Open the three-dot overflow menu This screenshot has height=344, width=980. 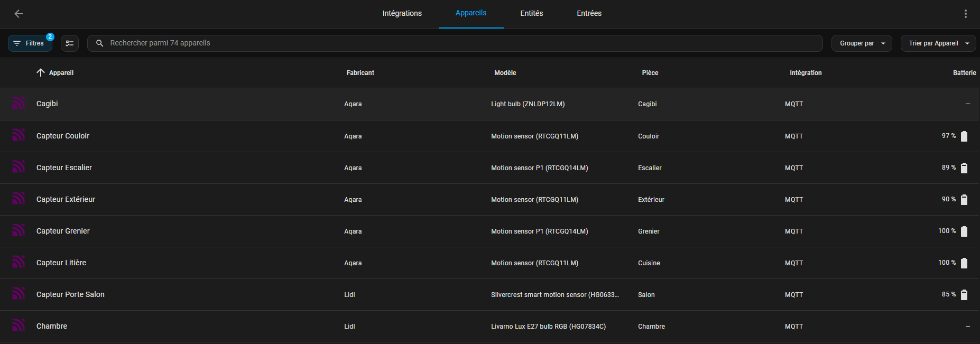coord(965,14)
